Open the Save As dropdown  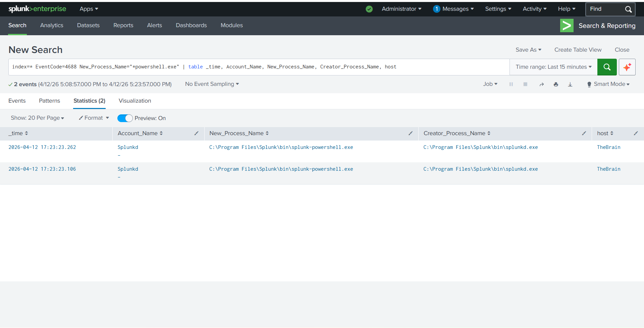[528, 50]
